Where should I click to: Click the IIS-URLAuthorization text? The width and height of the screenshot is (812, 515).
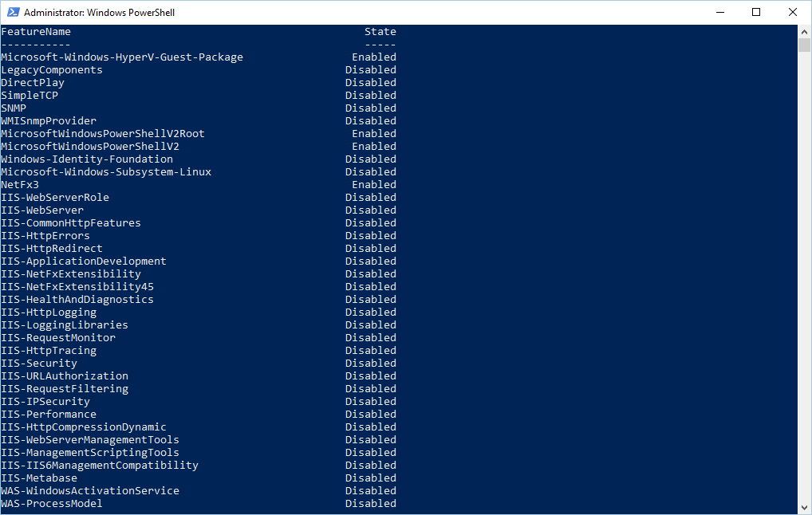click(x=65, y=375)
